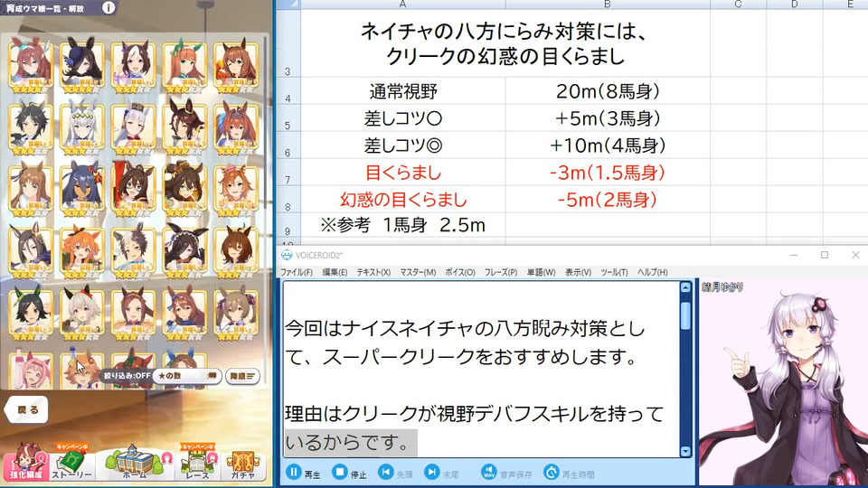Open the マスター(M) menu

418,272
